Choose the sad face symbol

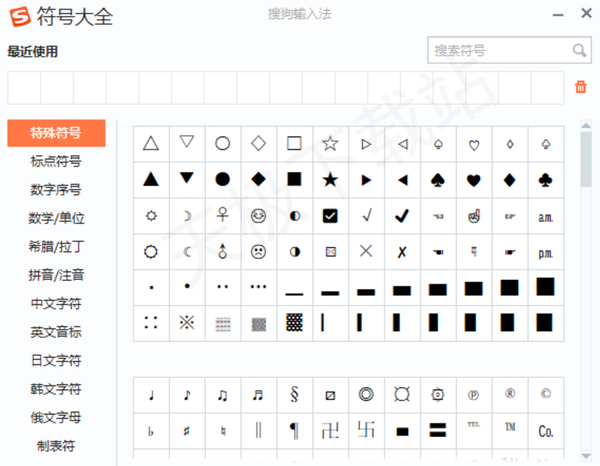coord(258,251)
